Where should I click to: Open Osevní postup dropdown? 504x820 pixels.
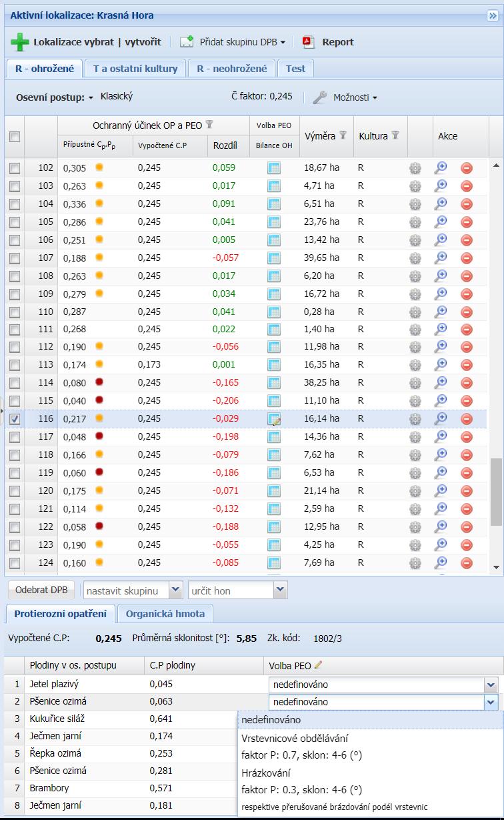55,97
